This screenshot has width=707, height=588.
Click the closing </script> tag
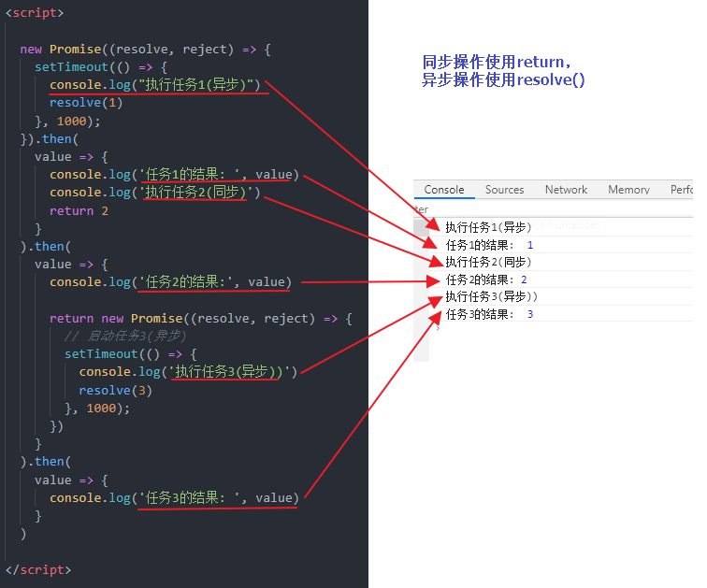click(38, 570)
